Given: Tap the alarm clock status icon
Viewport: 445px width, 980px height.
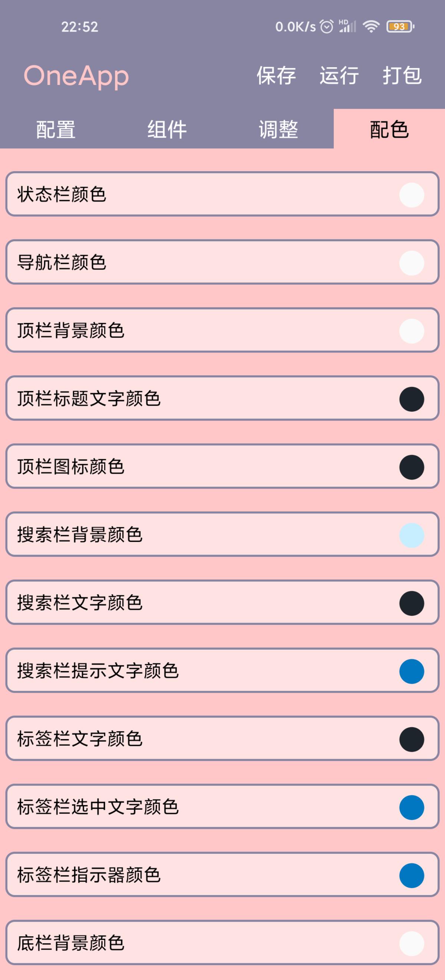Looking at the screenshot, I should pyautogui.click(x=326, y=27).
